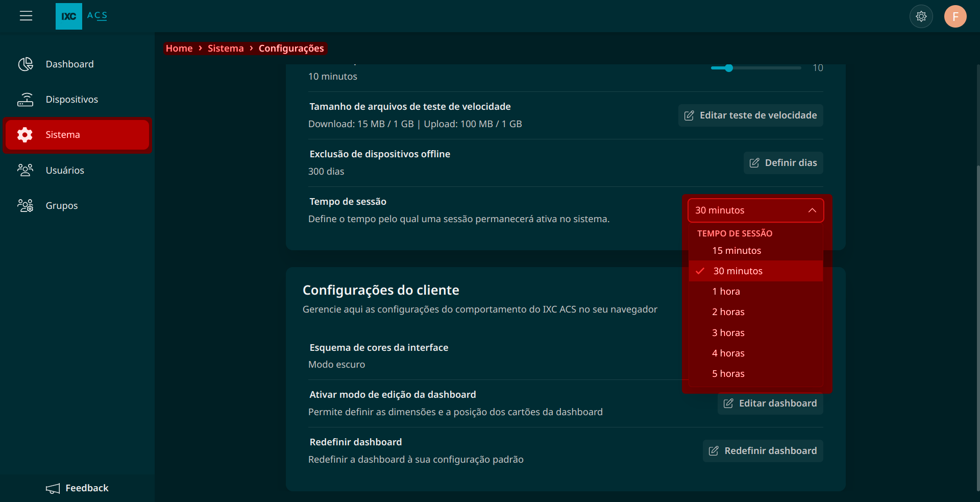Click Definir dias button
The image size is (980, 502).
(783, 163)
